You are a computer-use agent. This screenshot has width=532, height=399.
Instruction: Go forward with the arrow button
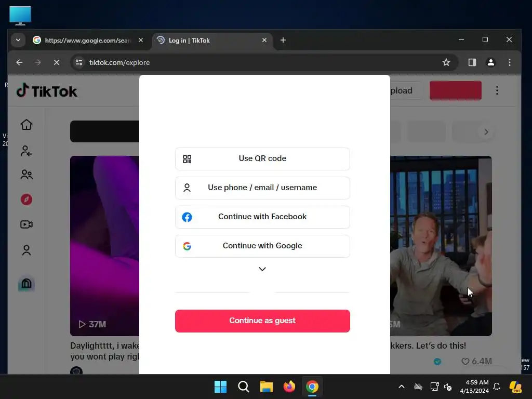click(38, 62)
